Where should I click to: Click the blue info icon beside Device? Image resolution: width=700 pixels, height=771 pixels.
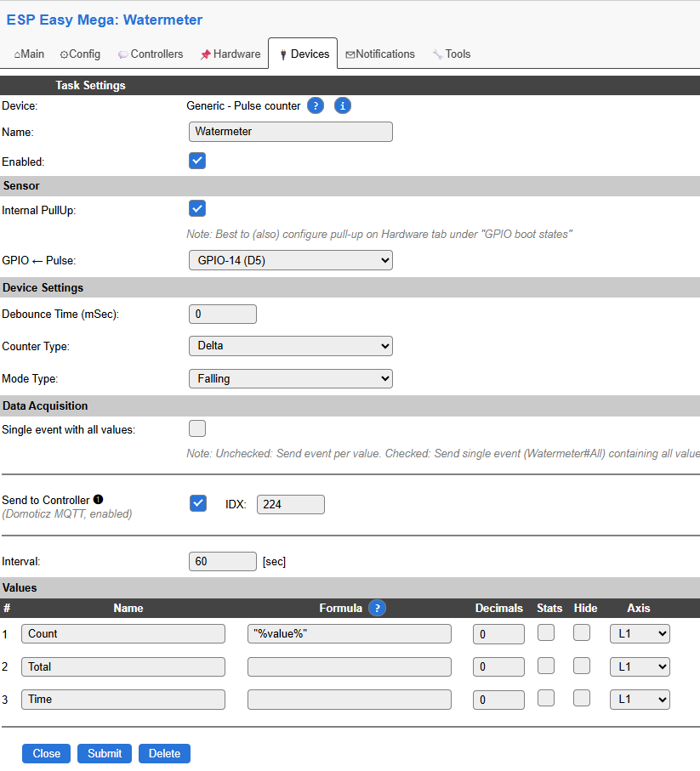click(343, 106)
